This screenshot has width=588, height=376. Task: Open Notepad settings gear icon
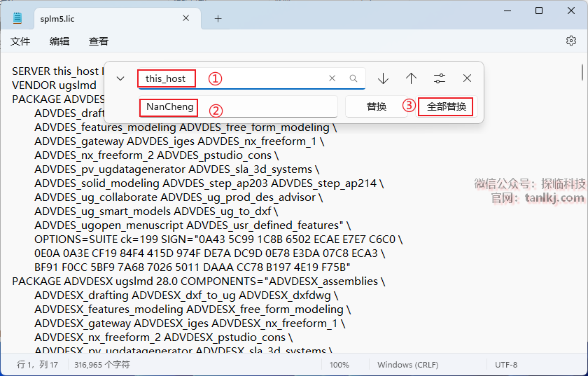570,41
